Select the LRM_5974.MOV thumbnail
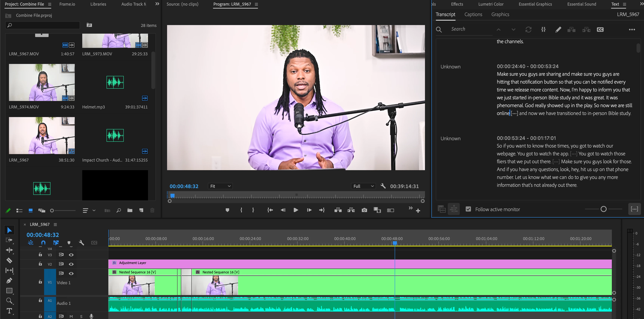Image resolution: width=644 pixels, height=319 pixels. tap(42, 82)
